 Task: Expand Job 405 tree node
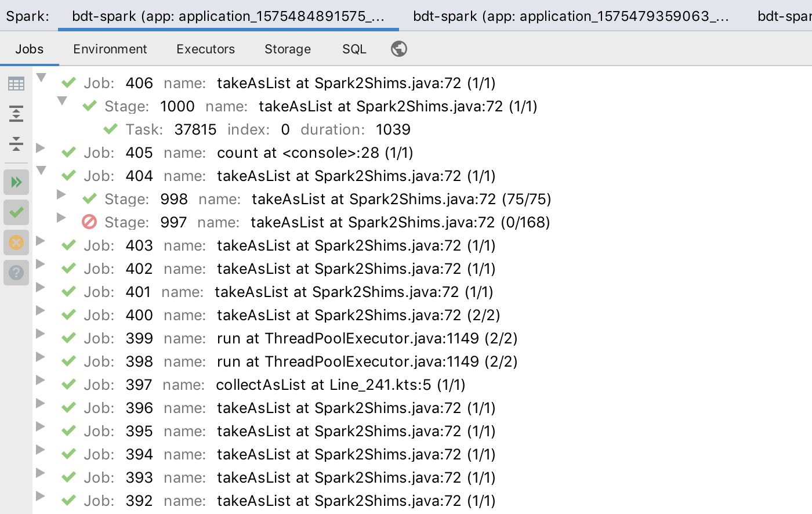click(x=41, y=147)
